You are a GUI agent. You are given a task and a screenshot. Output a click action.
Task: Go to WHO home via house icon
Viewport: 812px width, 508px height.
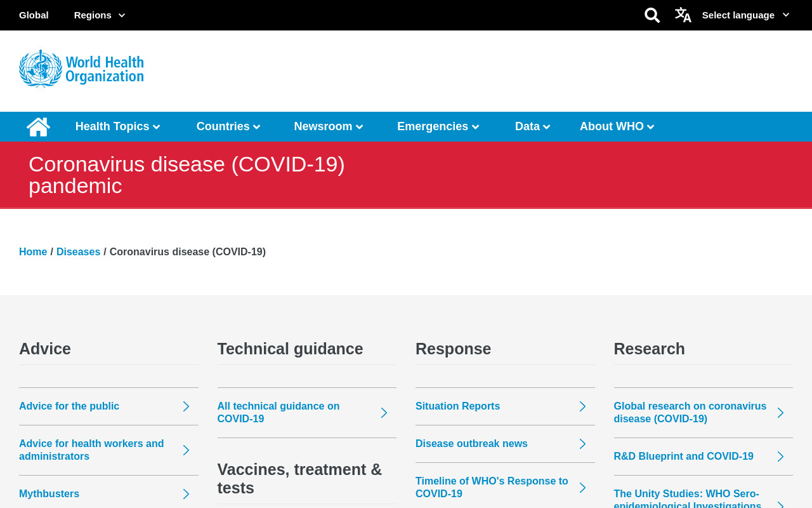[38, 127]
